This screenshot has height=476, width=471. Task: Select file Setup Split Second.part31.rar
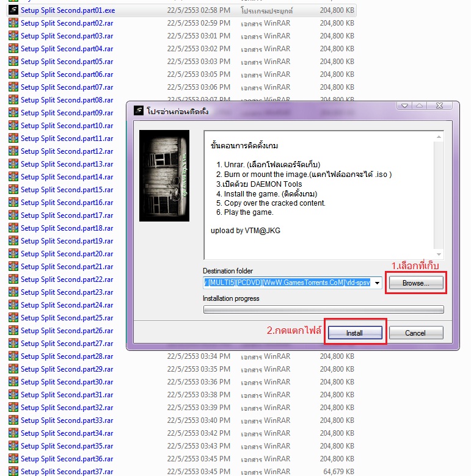67,395
